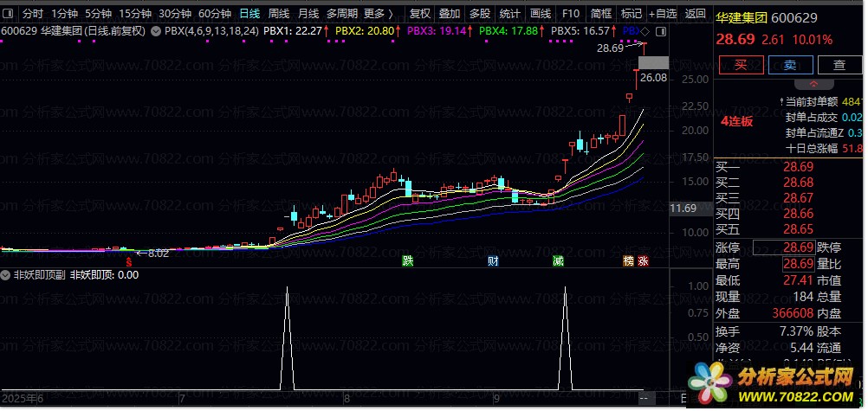The width and height of the screenshot is (868, 411).
Task: Click PBX5: 16.57 indicator value
Action: 584,31
